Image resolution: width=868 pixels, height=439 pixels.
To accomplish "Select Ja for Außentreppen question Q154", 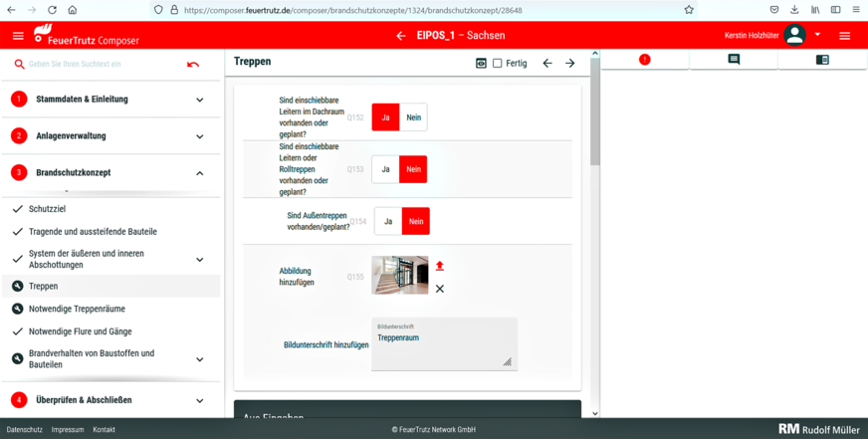I will [388, 221].
